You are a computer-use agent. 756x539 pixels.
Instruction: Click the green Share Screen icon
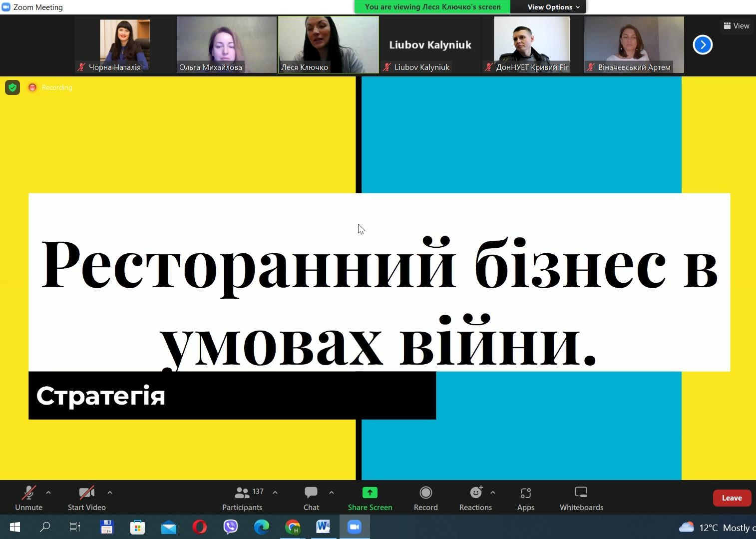point(370,493)
